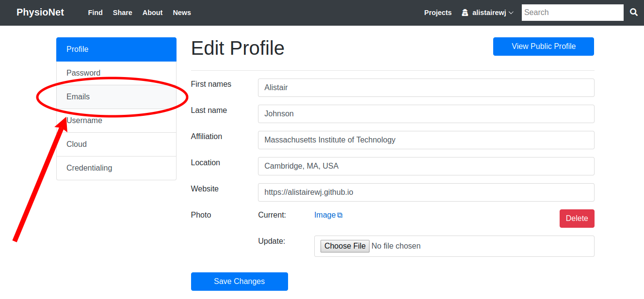Image resolution: width=644 pixels, height=299 pixels.
Task: Focus the Website input field
Action: pyautogui.click(x=426, y=192)
